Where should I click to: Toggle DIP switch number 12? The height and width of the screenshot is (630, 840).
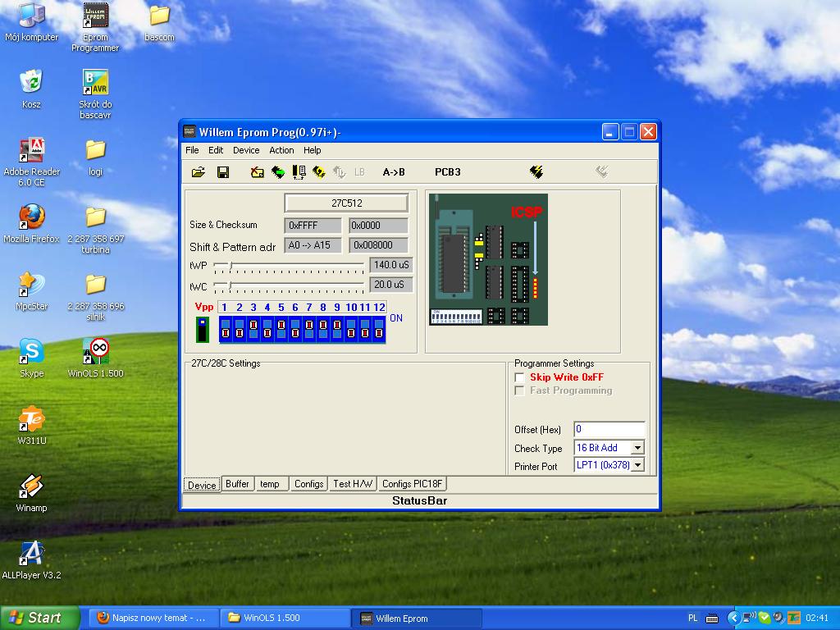click(x=379, y=329)
